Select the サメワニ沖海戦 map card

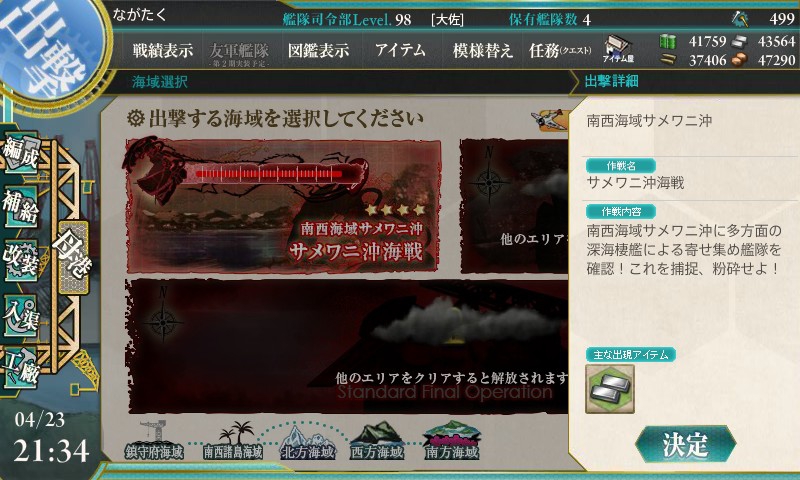tap(283, 205)
